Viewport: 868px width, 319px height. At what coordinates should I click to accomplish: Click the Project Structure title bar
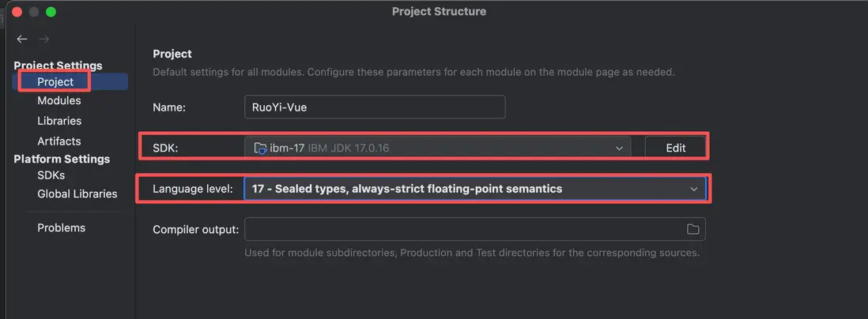[x=439, y=11]
